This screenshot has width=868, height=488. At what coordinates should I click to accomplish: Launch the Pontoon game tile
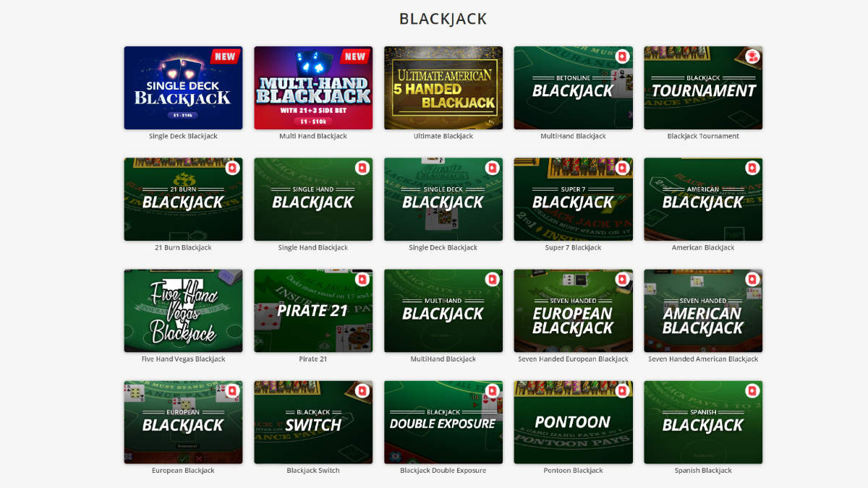(573, 422)
